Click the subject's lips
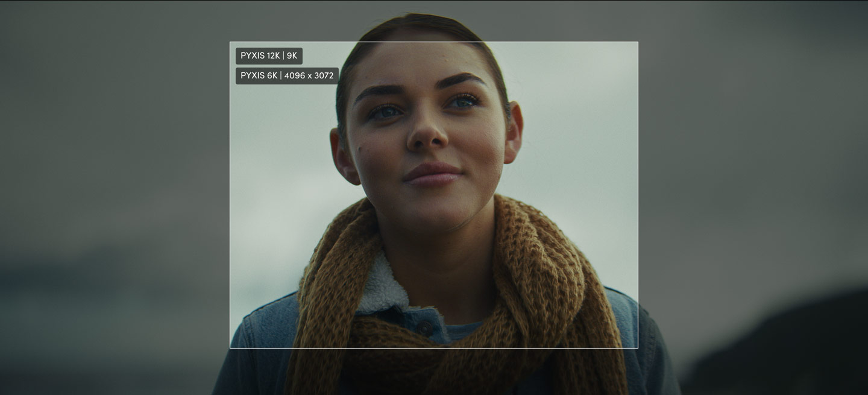 click(432, 174)
